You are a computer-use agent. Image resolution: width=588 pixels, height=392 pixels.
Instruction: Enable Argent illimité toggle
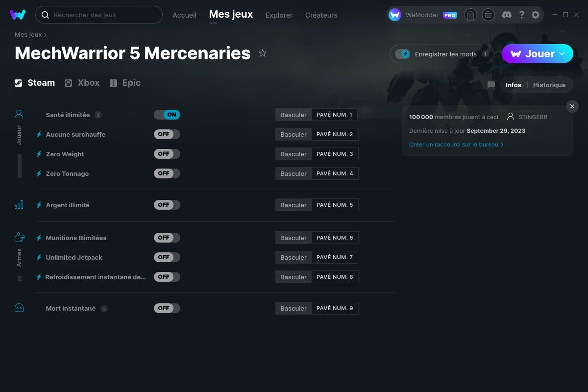[167, 205]
